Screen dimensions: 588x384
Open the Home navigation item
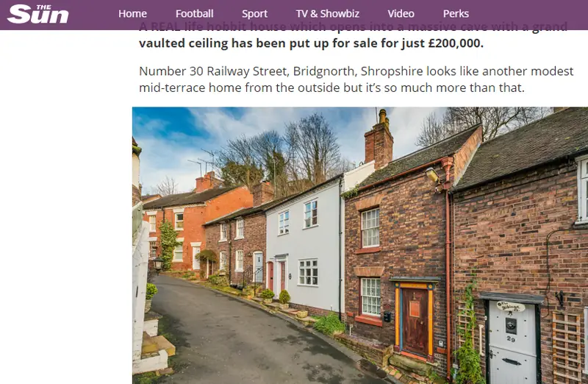pos(133,14)
